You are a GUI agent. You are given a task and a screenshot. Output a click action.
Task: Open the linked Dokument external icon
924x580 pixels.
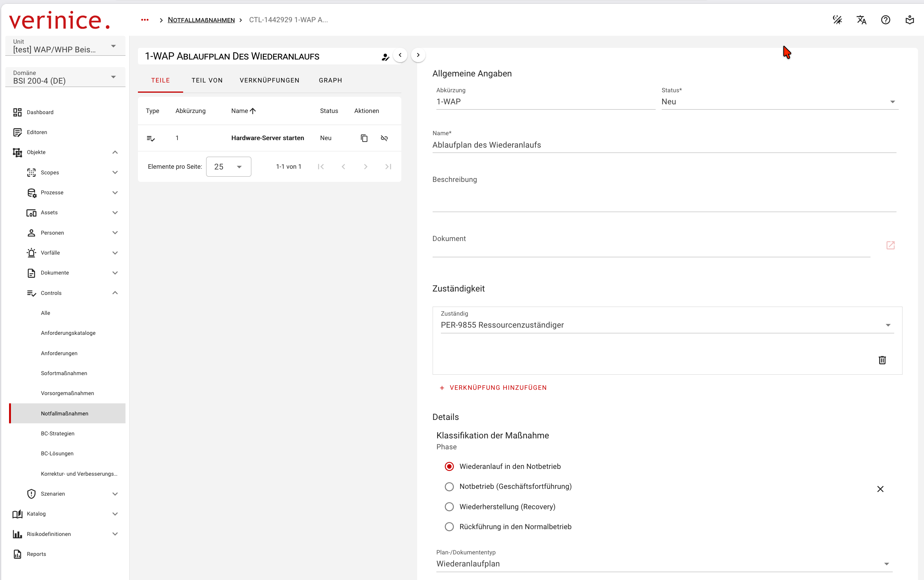(x=890, y=245)
